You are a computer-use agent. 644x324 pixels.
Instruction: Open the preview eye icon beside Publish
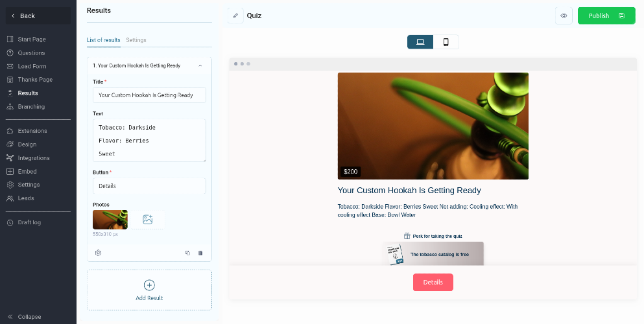[564, 16]
